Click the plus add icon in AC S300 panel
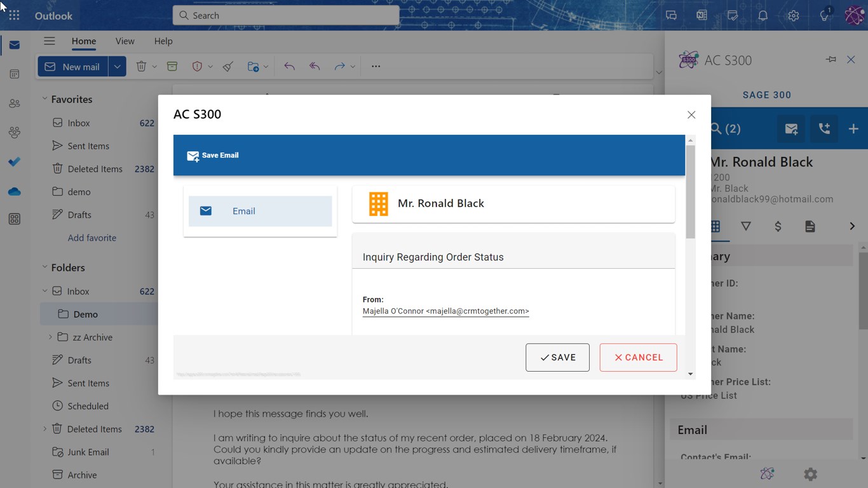Screen dimensions: 868x488 (853, 129)
